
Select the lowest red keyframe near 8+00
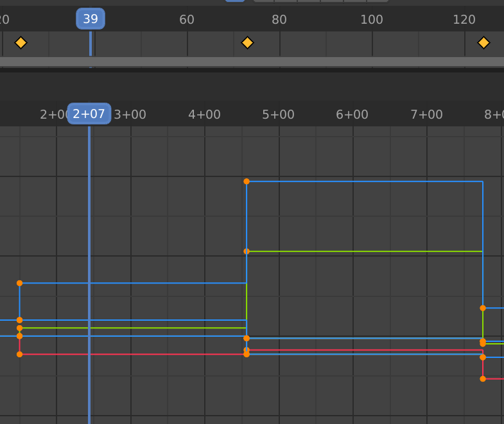pos(483,379)
